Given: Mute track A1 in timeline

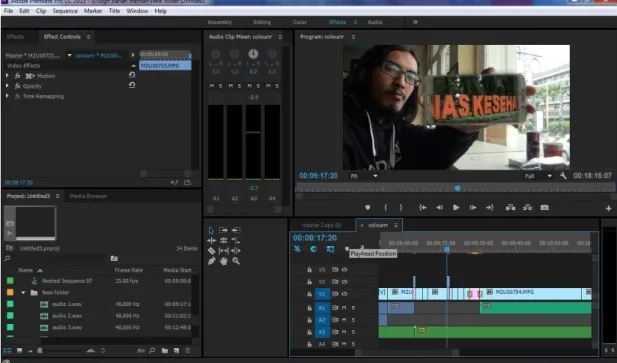Looking at the screenshot, I should 344,308.
